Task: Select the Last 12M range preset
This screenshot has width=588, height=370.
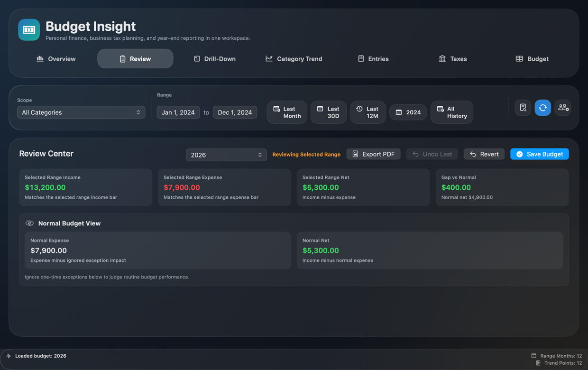Action: 368,112
